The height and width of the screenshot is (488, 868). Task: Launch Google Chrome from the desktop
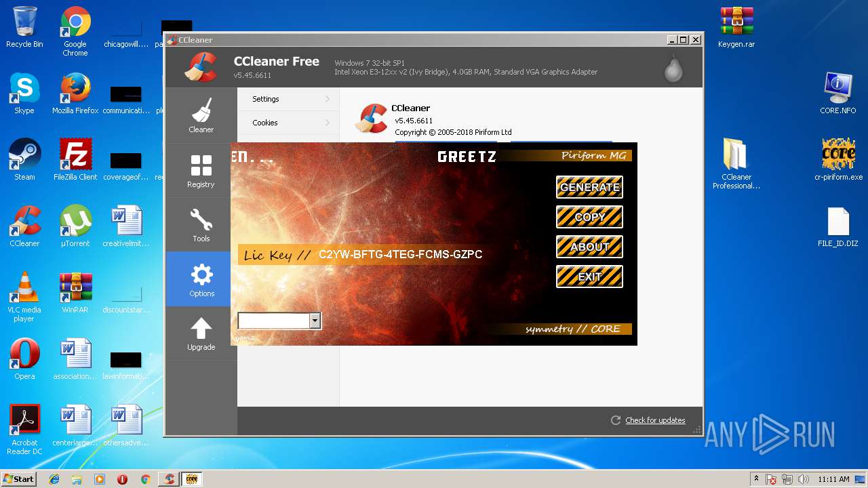click(75, 31)
